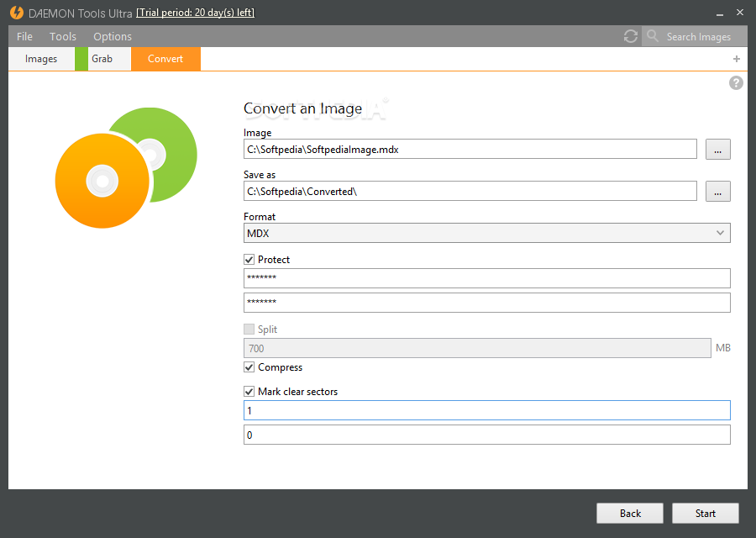Screen dimensions: 756x538
Task: Click the first password field
Action: point(487,278)
